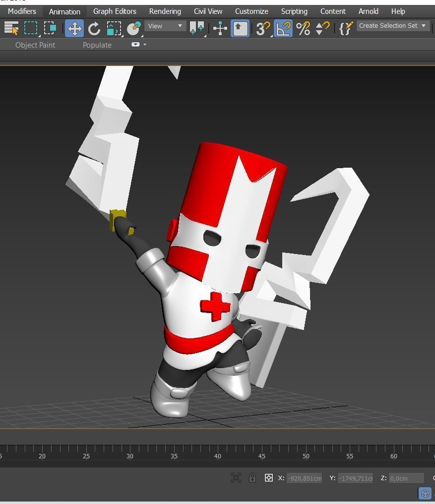The width and height of the screenshot is (435, 504).
Task: Toggle the 3D Snaps button
Action: tap(263, 28)
